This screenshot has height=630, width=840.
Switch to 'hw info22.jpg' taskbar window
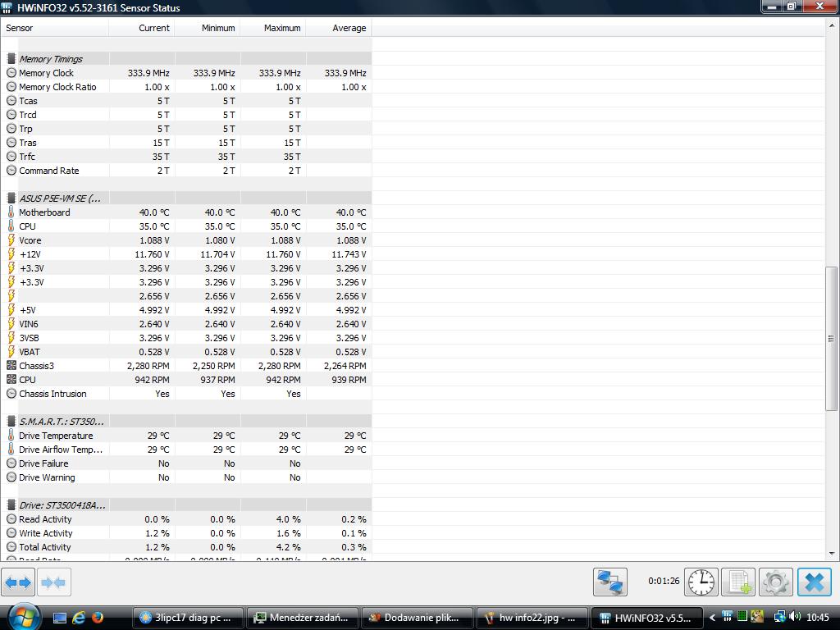click(x=532, y=618)
